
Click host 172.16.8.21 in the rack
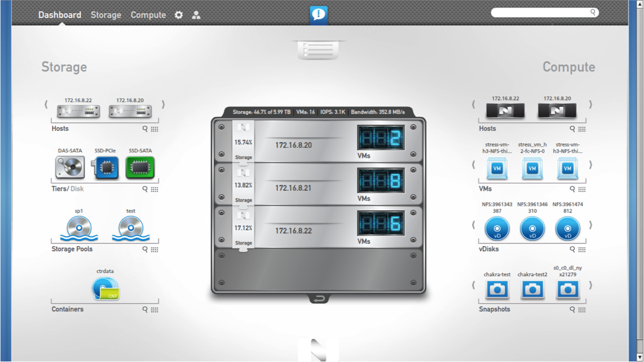[294, 188]
